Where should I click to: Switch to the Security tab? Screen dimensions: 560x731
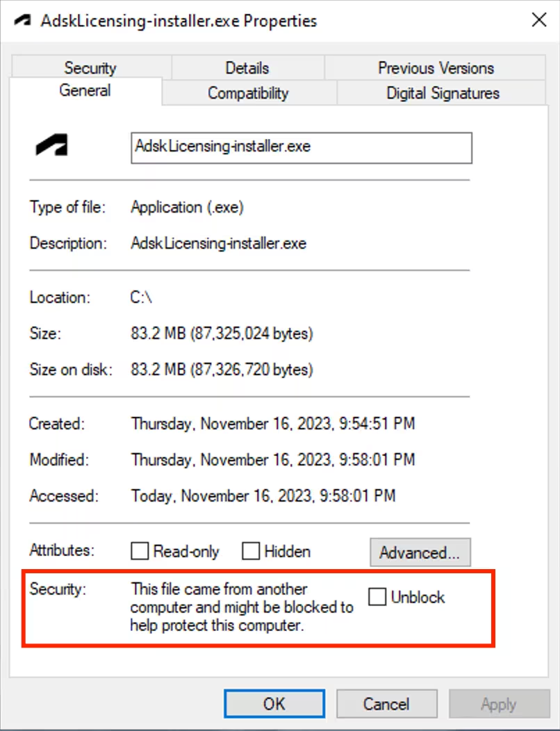point(90,68)
